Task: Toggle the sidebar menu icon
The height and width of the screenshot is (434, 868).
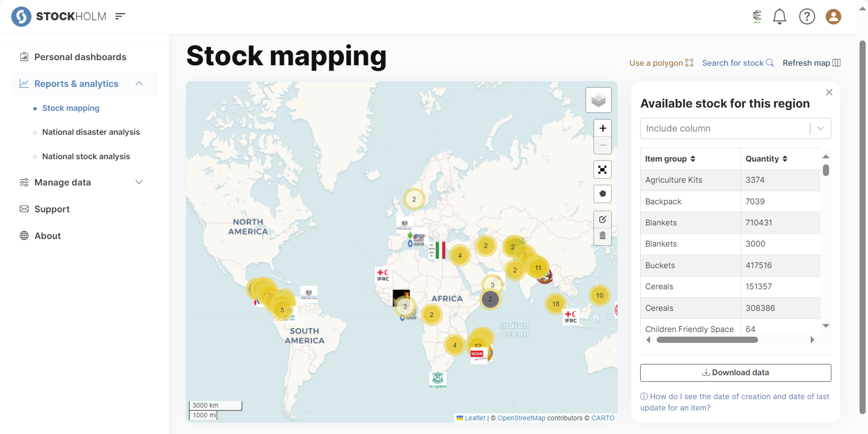Action: click(120, 17)
